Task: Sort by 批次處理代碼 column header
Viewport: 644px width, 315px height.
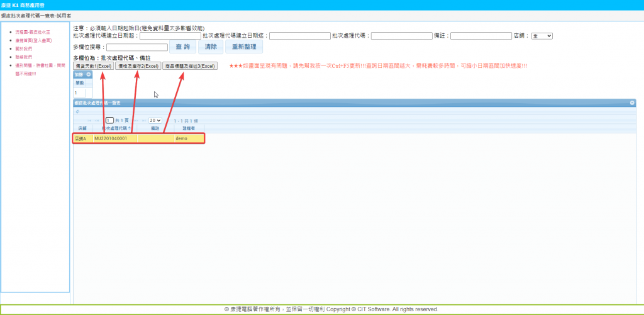Action: [x=112, y=128]
